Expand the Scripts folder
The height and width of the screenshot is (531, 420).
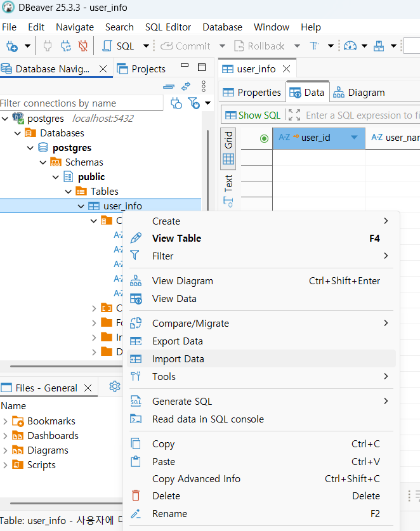[5, 465]
